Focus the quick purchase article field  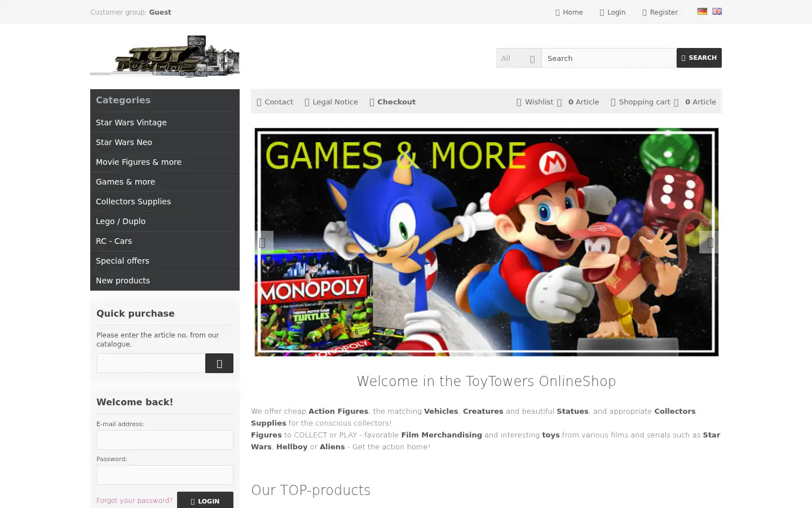(151, 364)
